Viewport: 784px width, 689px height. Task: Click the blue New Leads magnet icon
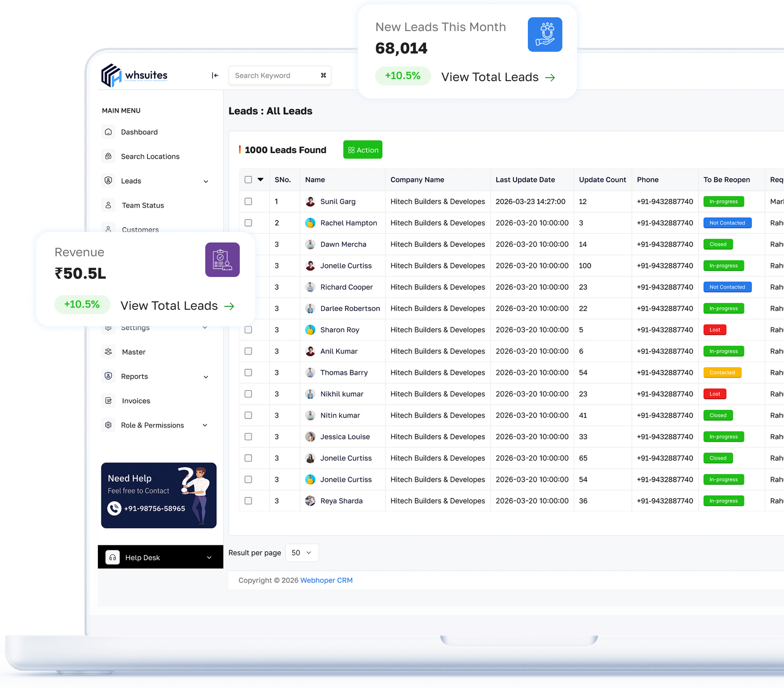pos(545,35)
